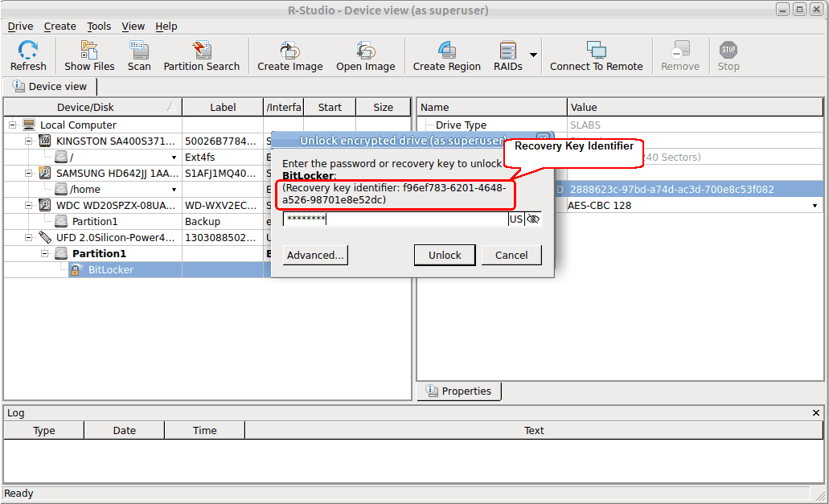Select the UFD Silicon-Power USB icon
The width and height of the screenshot is (829, 504).
pos(46,238)
